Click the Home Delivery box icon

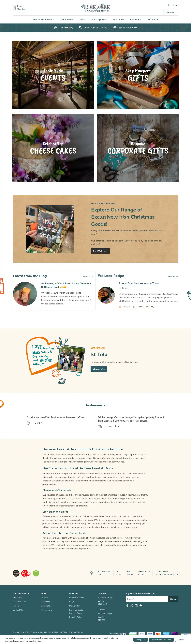(56, 28)
